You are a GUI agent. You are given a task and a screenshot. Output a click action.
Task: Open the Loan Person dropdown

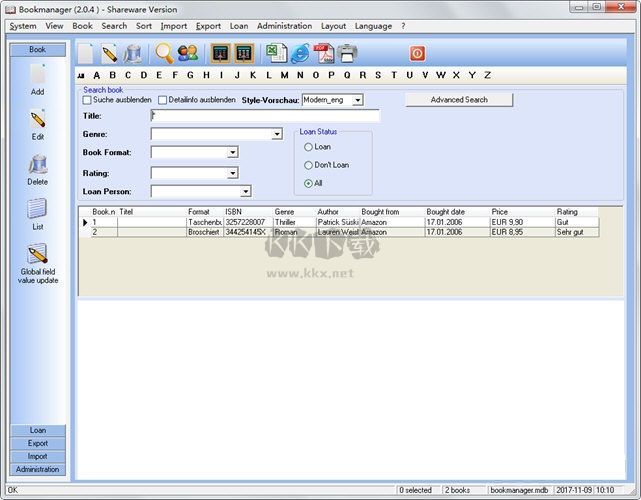pyautogui.click(x=245, y=191)
